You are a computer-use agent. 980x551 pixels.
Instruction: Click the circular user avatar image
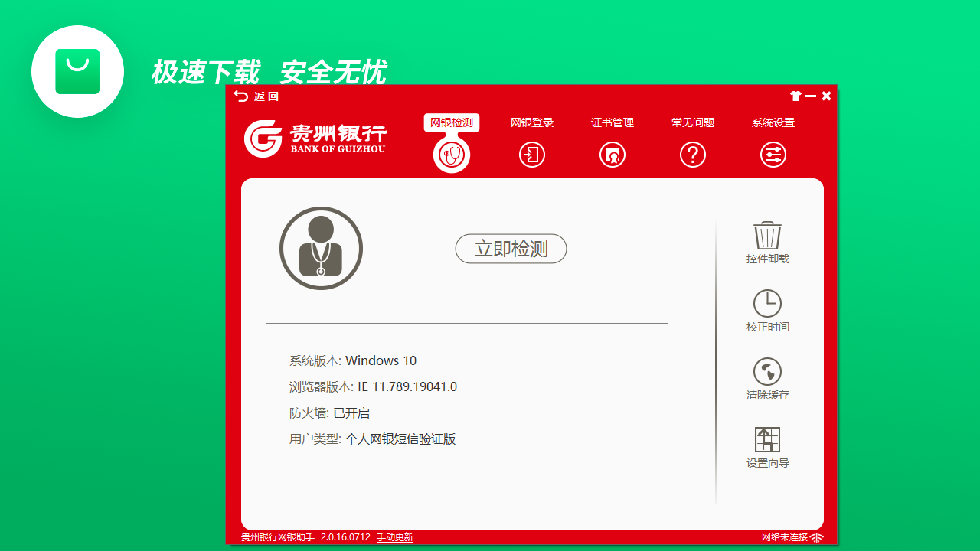pyautogui.click(x=321, y=249)
